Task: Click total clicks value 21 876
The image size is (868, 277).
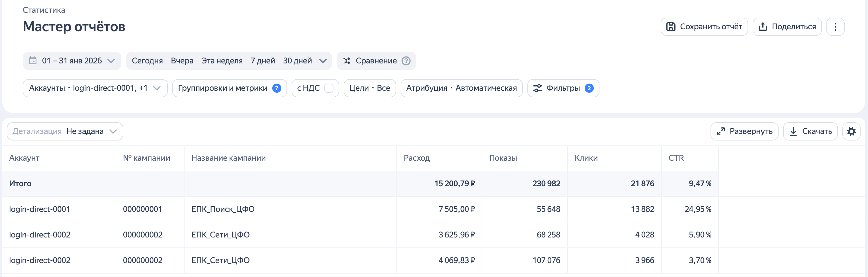Action: (x=642, y=183)
